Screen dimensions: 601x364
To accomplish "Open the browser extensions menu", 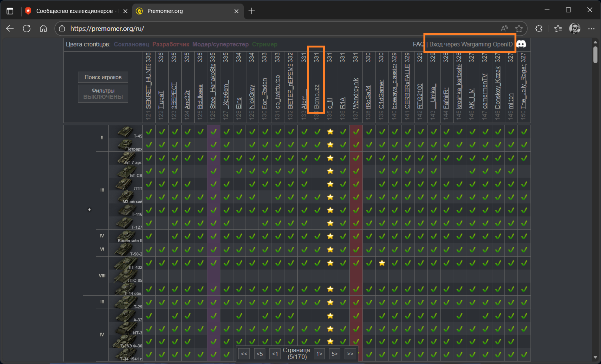I will click(539, 28).
